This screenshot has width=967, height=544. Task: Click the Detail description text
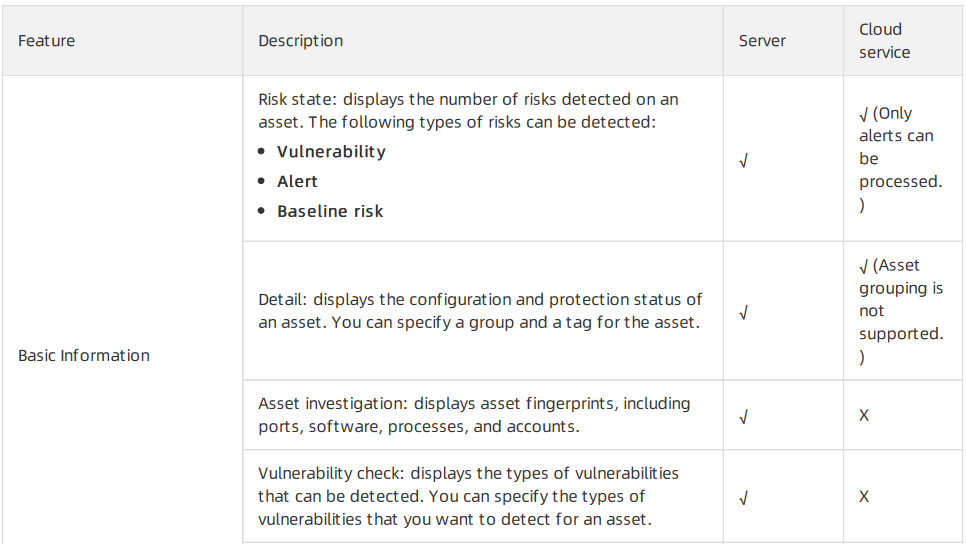[480, 311]
